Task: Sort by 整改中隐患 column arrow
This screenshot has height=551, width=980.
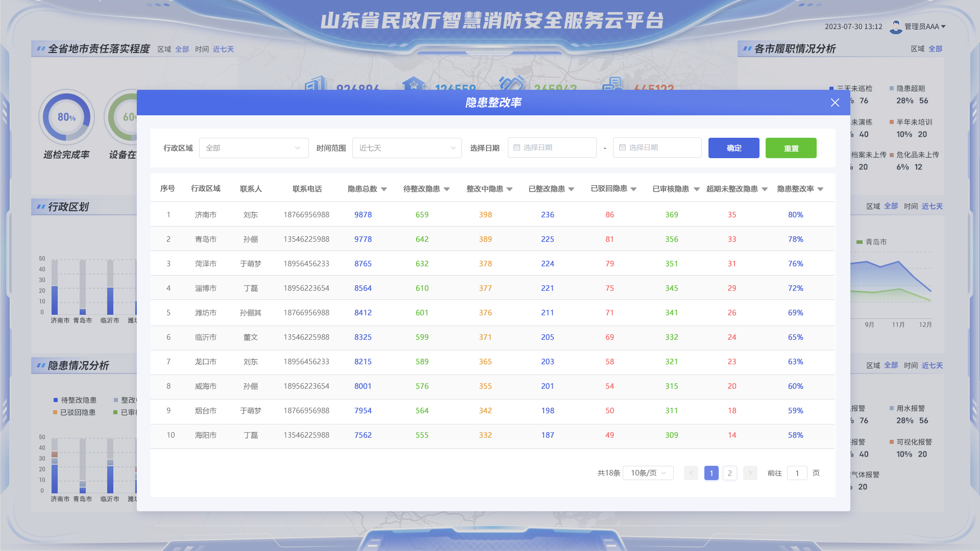Action: tap(509, 189)
